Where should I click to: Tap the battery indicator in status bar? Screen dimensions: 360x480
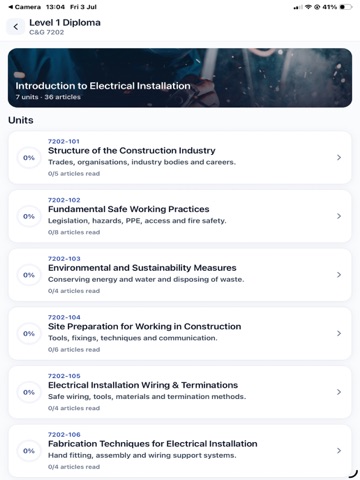(x=346, y=7)
